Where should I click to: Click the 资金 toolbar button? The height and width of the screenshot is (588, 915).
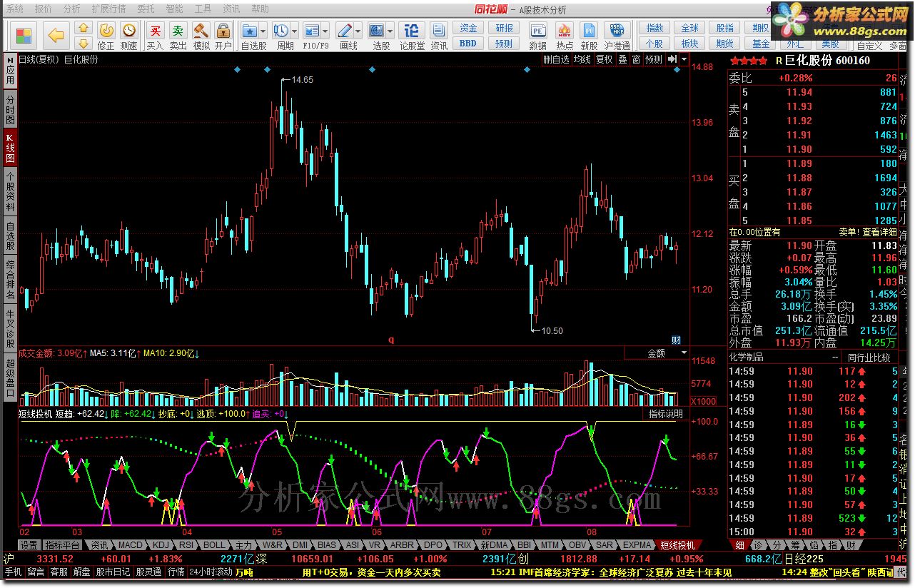tap(468, 29)
